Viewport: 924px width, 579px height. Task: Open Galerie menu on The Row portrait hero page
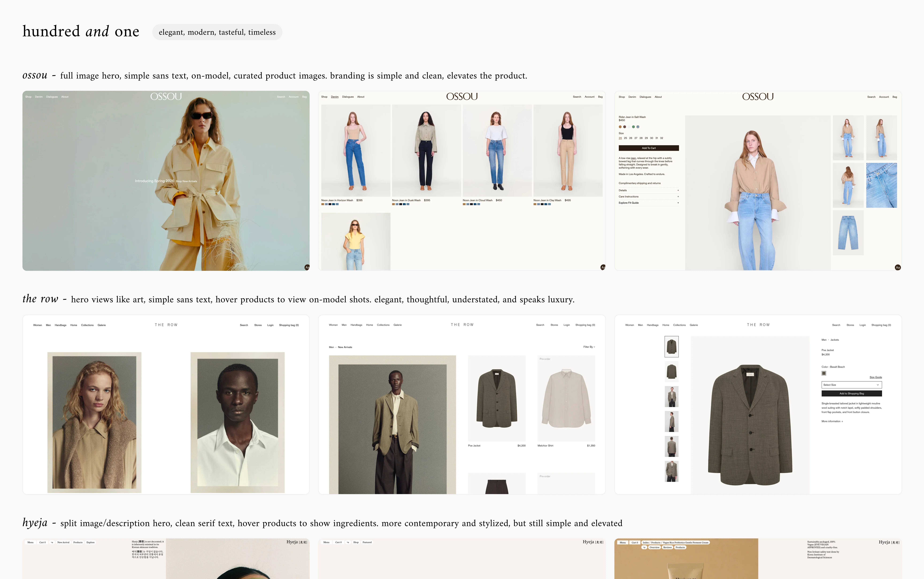(102, 325)
